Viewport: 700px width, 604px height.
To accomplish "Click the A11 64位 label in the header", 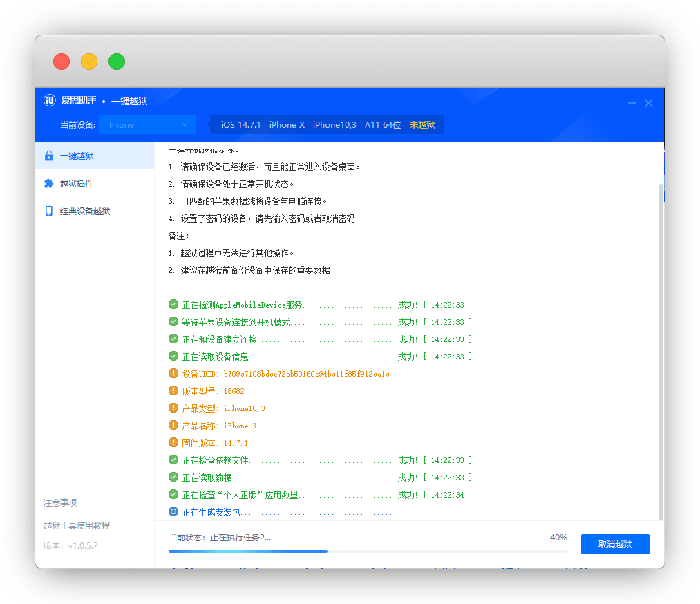I will [383, 125].
